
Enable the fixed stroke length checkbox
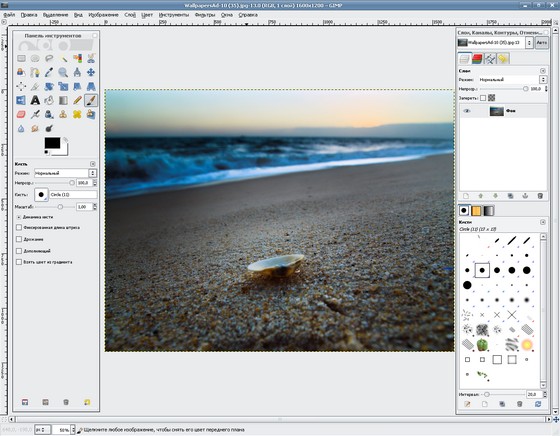tap(19, 227)
